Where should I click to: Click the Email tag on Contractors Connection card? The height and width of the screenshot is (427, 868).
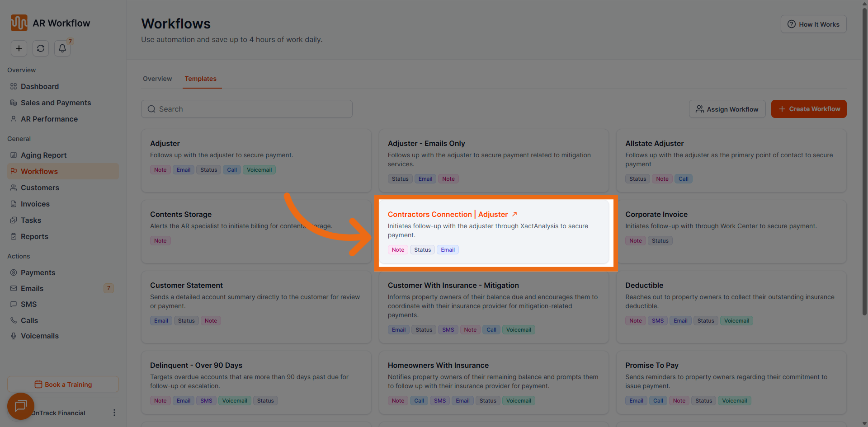tap(448, 250)
